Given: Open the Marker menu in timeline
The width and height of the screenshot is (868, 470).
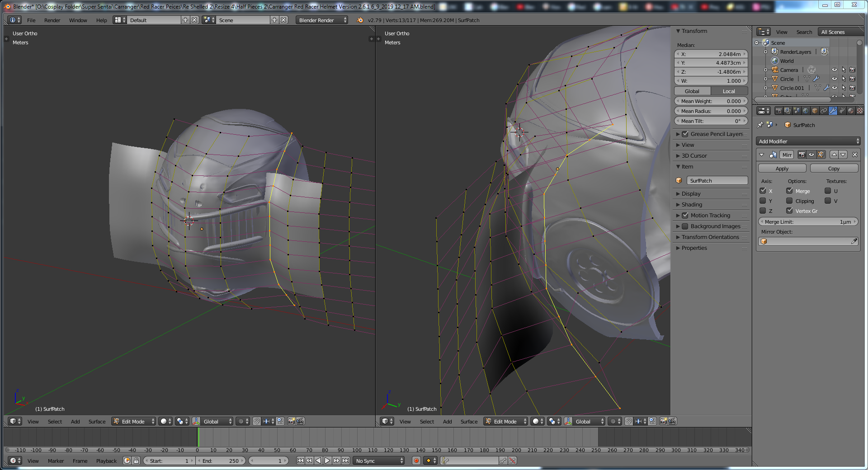Looking at the screenshot, I should (x=56, y=461).
